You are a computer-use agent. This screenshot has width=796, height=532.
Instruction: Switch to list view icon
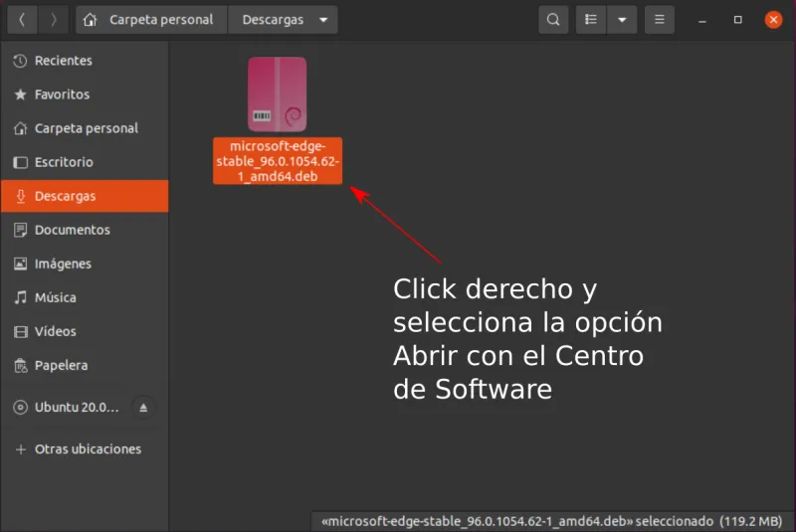pyautogui.click(x=591, y=20)
